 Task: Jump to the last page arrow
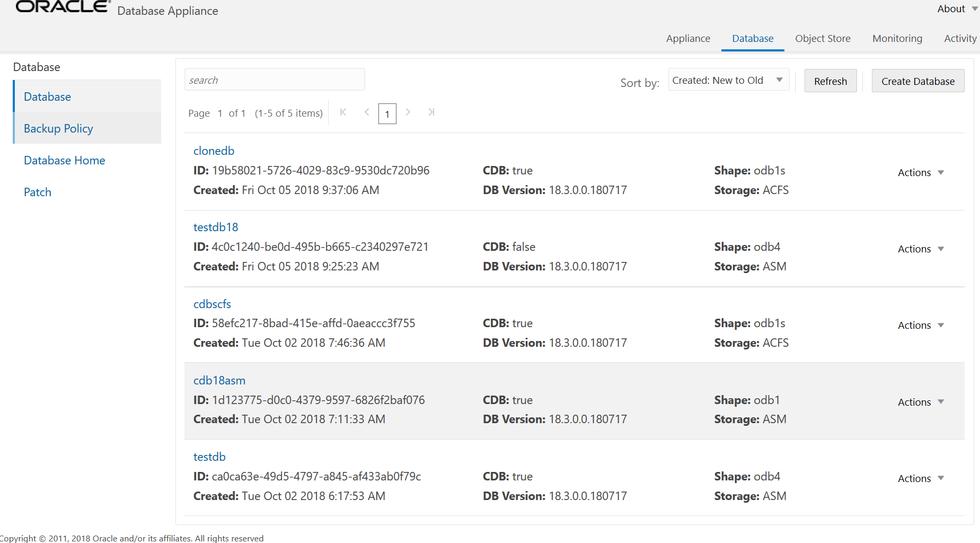point(431,112)
